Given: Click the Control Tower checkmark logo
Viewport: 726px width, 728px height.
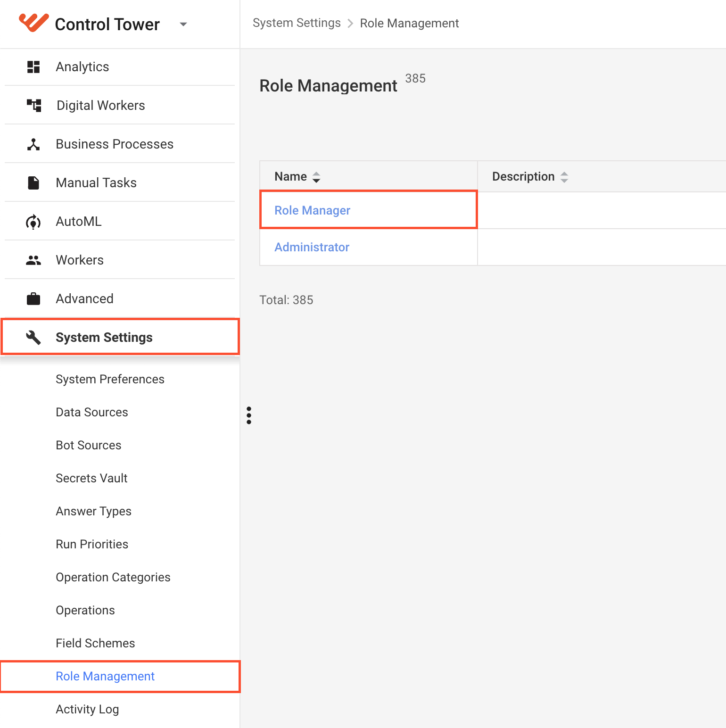Looking at the screenshot, I should [33, 23].
